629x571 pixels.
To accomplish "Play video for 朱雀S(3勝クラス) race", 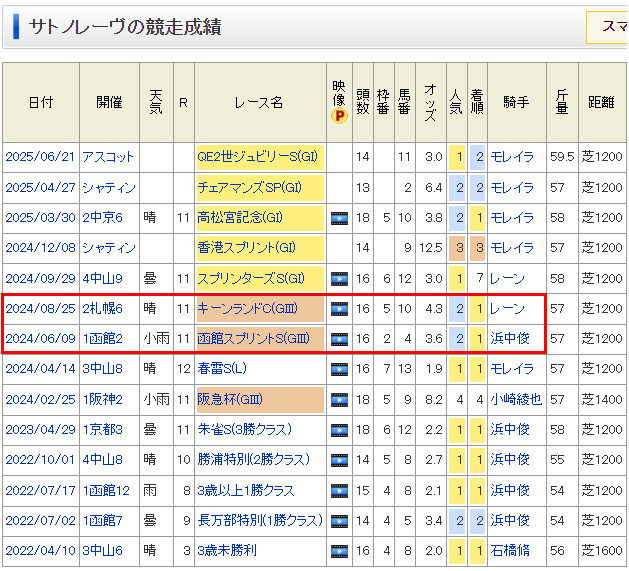I will [339, 430].
